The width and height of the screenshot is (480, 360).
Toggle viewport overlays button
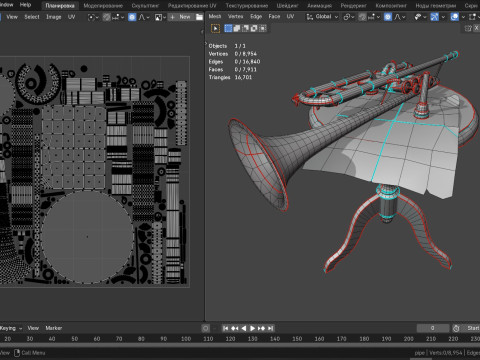[x=454, y=17]
